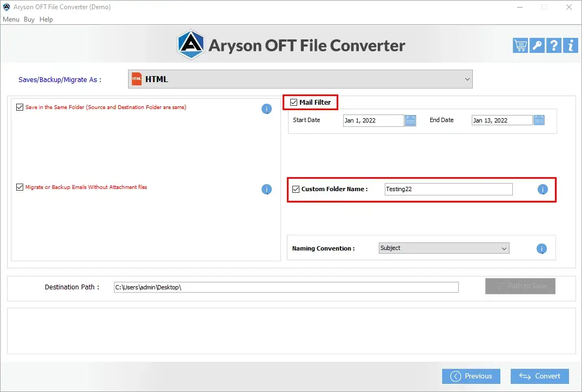Open the Help menu

pos(46,19)
